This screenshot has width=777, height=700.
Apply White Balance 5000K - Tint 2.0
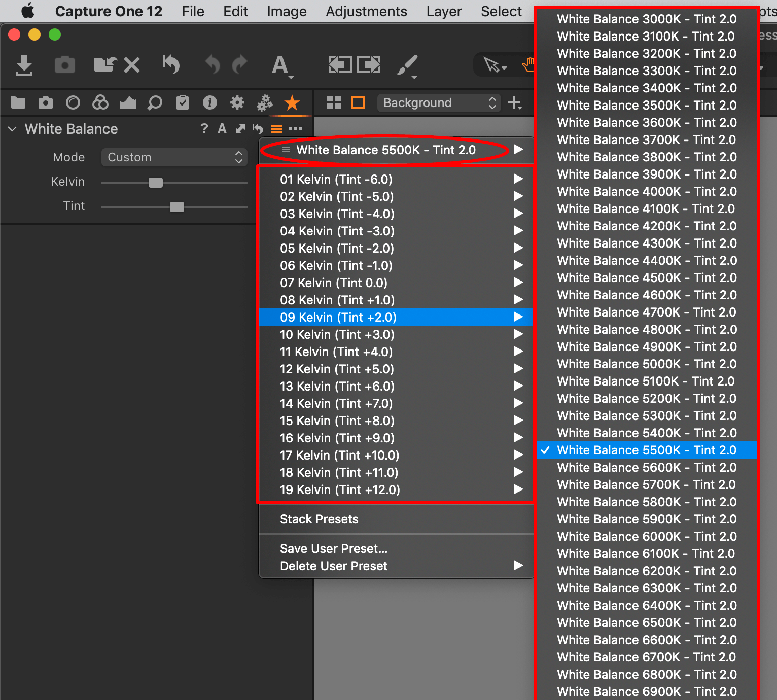[x=647, y=364]
